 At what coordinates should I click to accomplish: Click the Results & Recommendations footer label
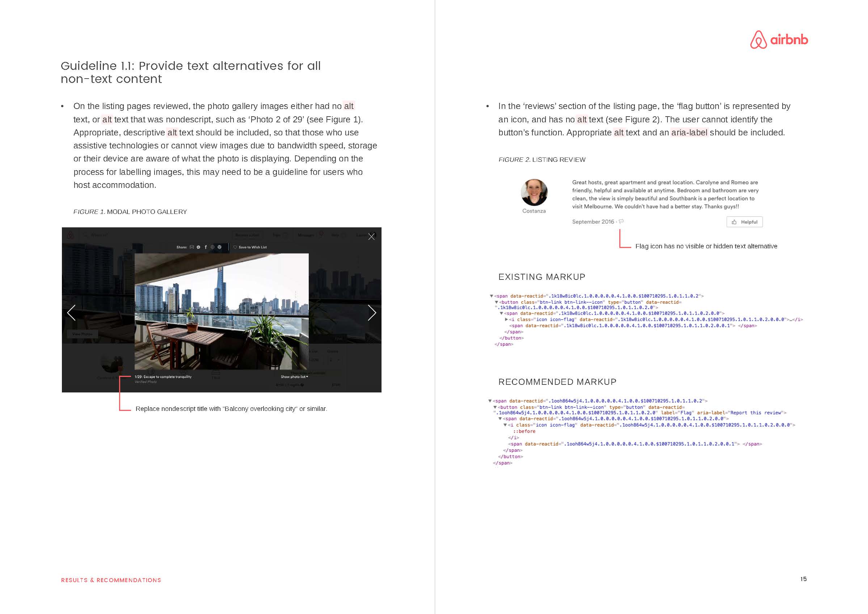click(x=111, y=580)
